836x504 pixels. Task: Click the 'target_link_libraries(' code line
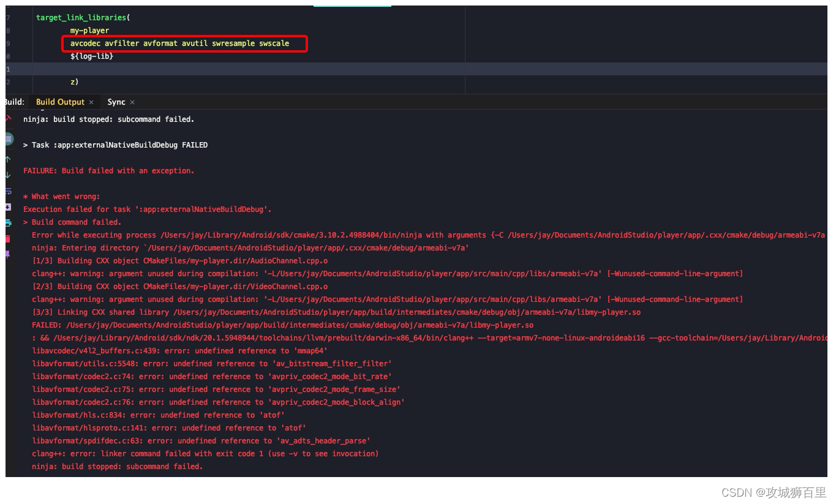83,18
